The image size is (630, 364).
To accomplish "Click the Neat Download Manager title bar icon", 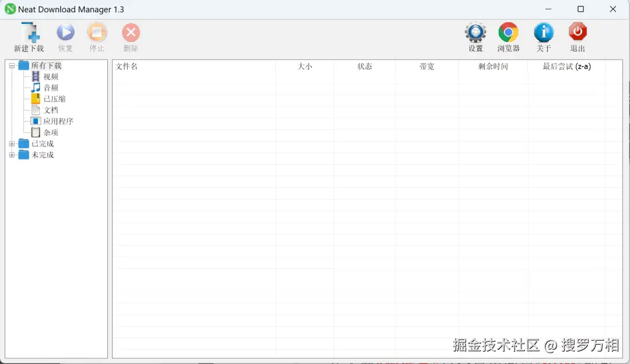I will point(9,9).
